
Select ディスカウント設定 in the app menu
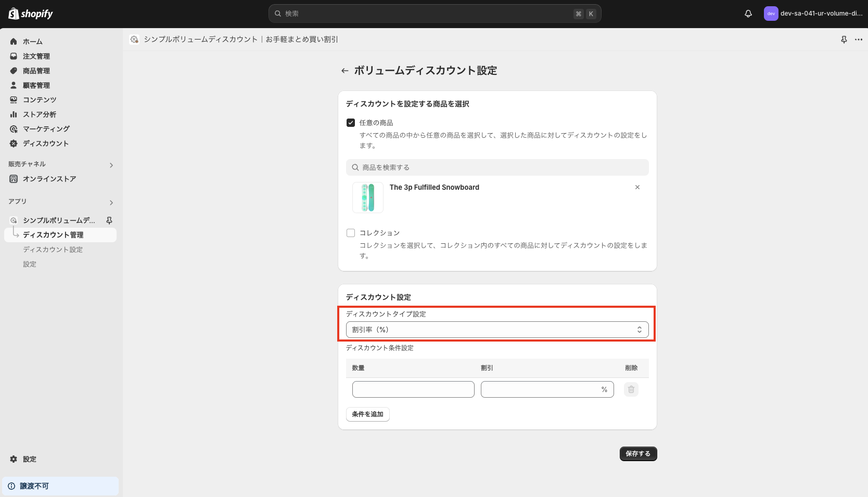(52, 249)
